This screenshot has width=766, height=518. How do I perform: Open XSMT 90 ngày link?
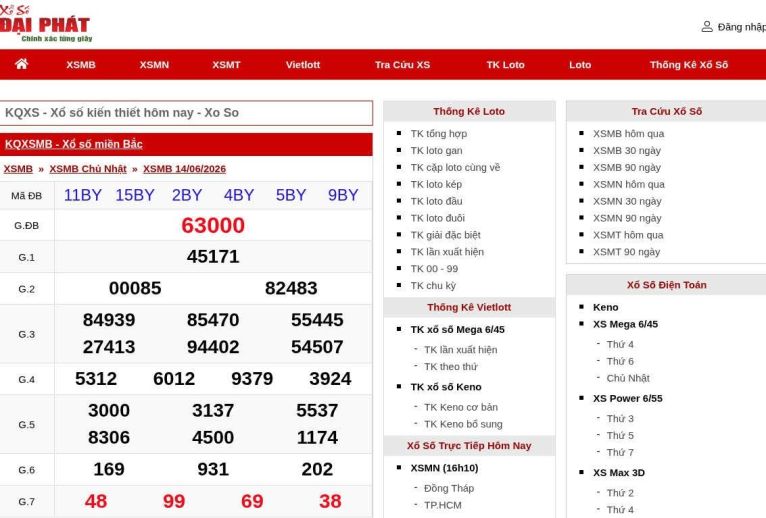626,252
